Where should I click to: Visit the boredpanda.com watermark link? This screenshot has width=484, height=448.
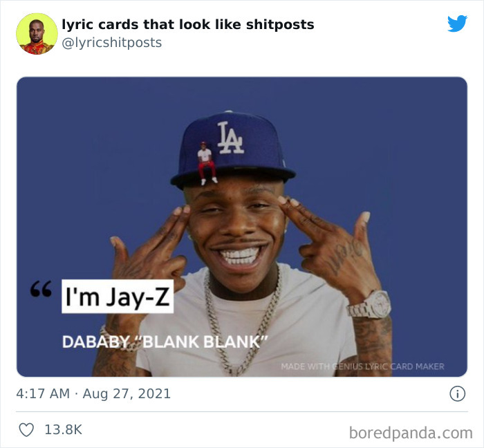(x=411, y=433)
